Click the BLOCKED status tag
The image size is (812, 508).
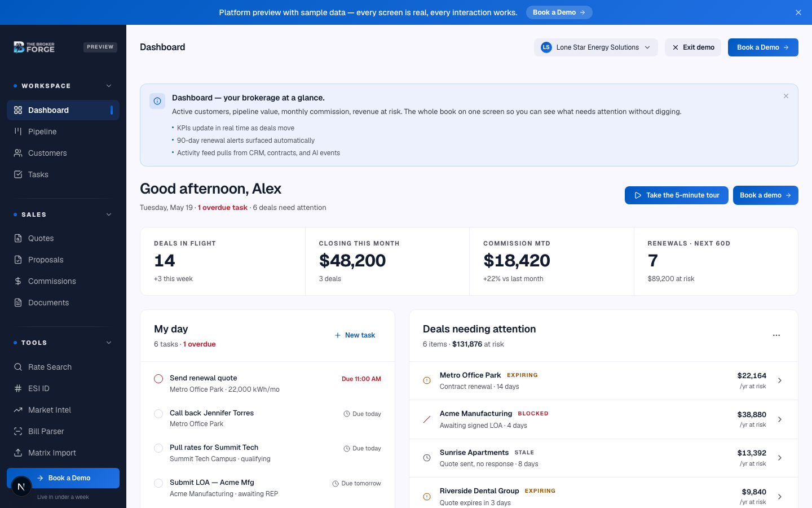point(533,414)
